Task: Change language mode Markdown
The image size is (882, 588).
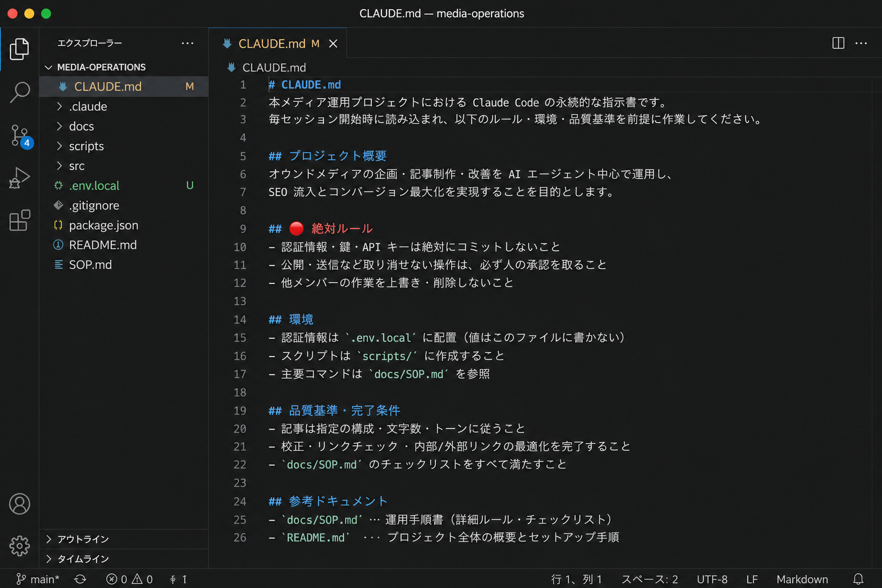Action: [x=802, y=579]
